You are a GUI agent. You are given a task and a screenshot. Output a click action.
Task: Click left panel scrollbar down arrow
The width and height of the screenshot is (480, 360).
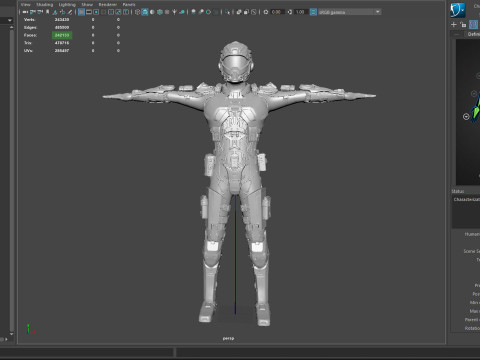point(11,334)
